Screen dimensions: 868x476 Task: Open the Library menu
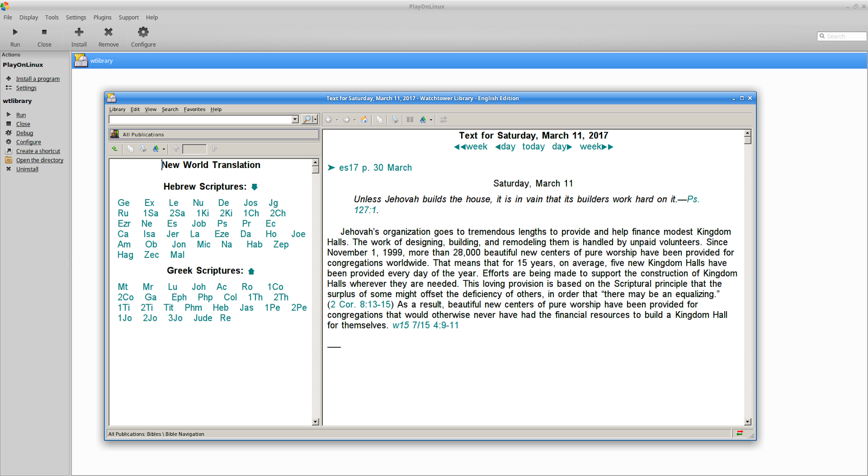pos(117,110)
